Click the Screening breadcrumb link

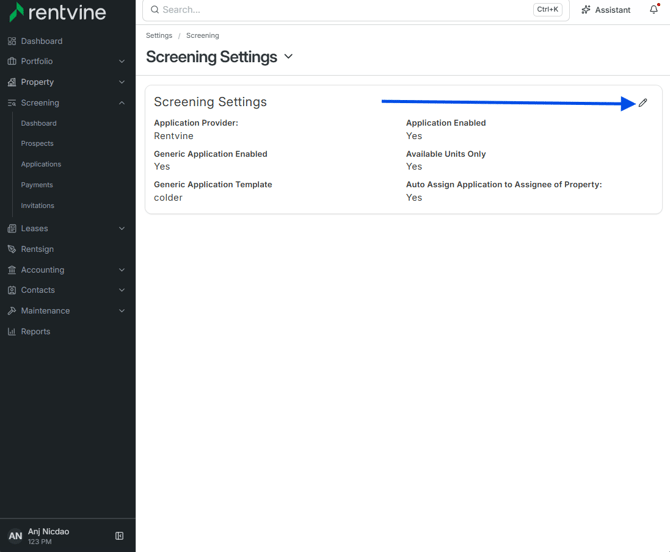tap(203, 35)
